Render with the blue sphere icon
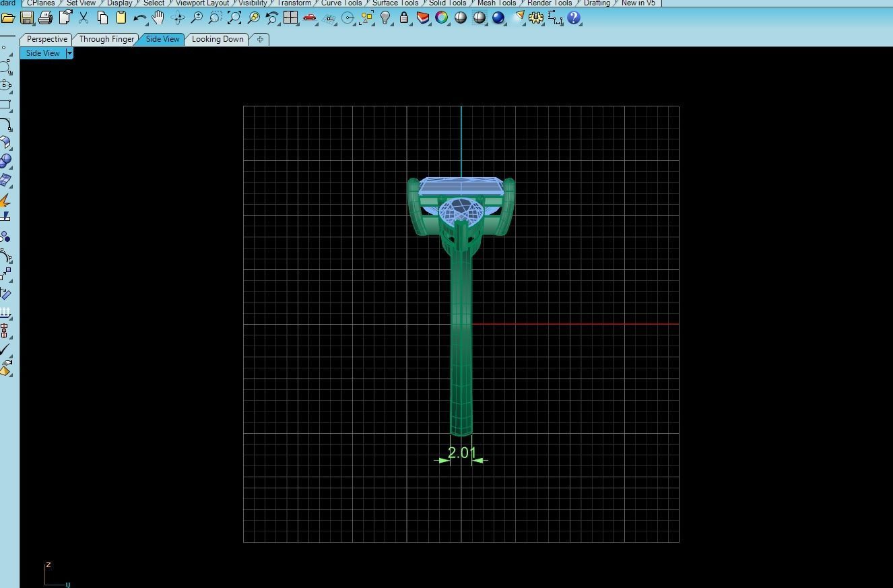This screenshot has width=893, height=588. [x=498, y=18]
